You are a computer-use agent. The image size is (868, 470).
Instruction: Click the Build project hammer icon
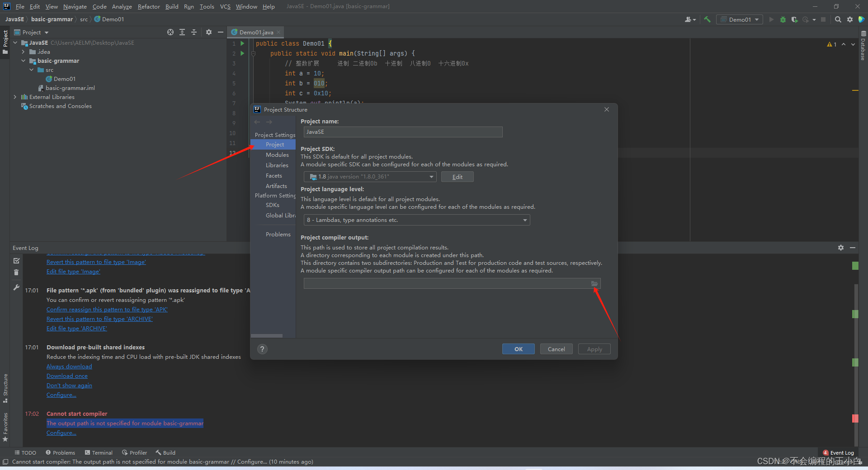coord(707,19)
